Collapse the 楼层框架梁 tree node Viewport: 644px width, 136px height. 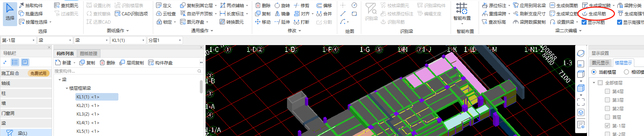point(67,88)
